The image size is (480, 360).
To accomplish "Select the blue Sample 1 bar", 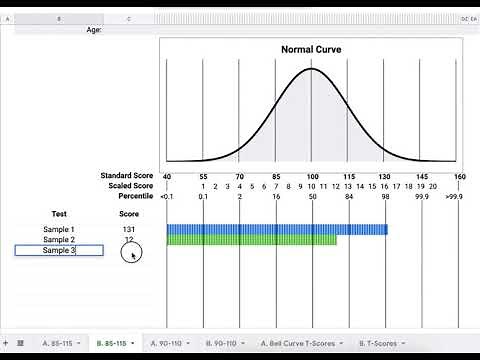I will tap(277, 229).
